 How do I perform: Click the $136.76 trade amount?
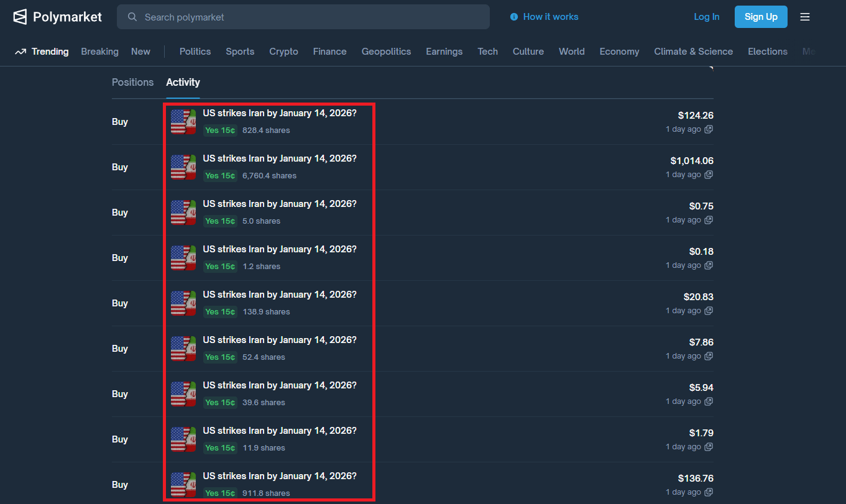point(696,479)
